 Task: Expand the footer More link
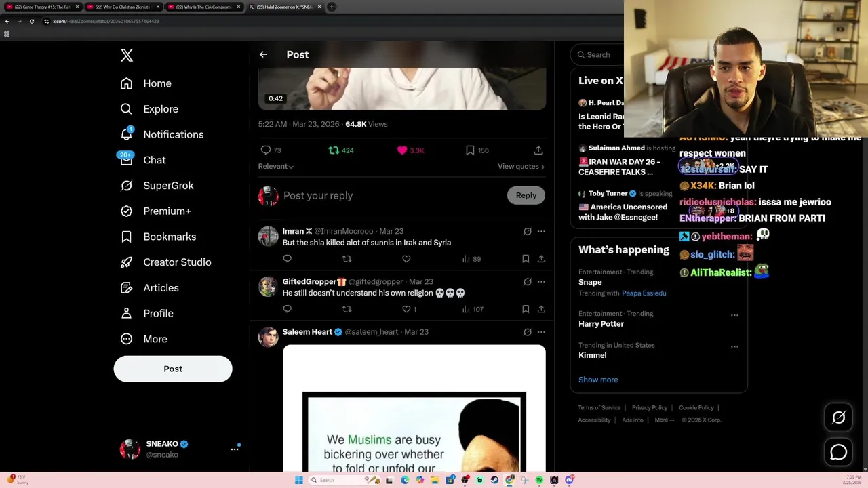(x=665, y=420)
